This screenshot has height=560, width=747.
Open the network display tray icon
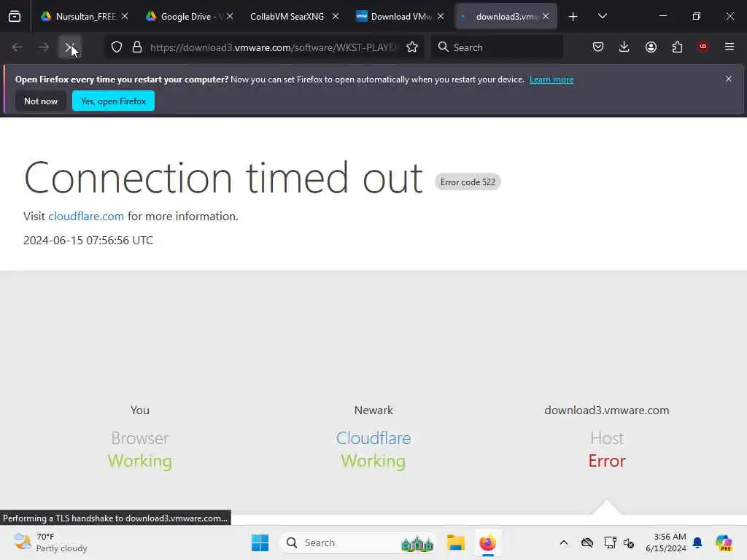(610, 542)
